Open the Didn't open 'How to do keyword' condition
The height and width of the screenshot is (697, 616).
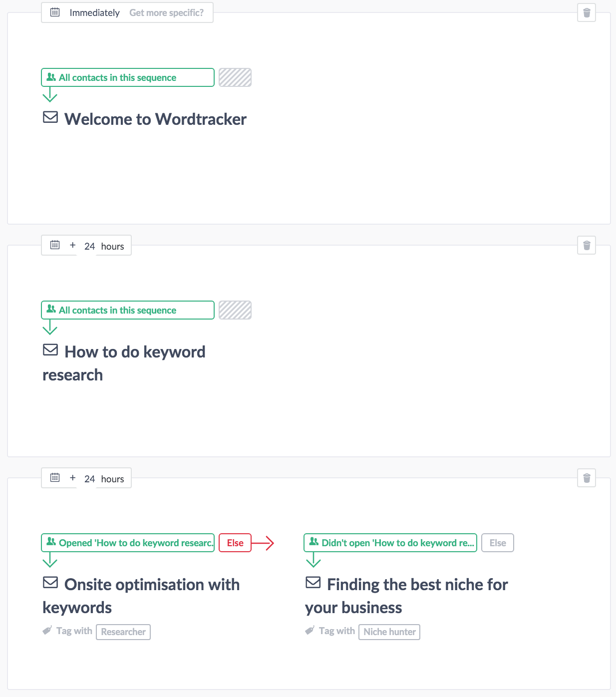390,543
